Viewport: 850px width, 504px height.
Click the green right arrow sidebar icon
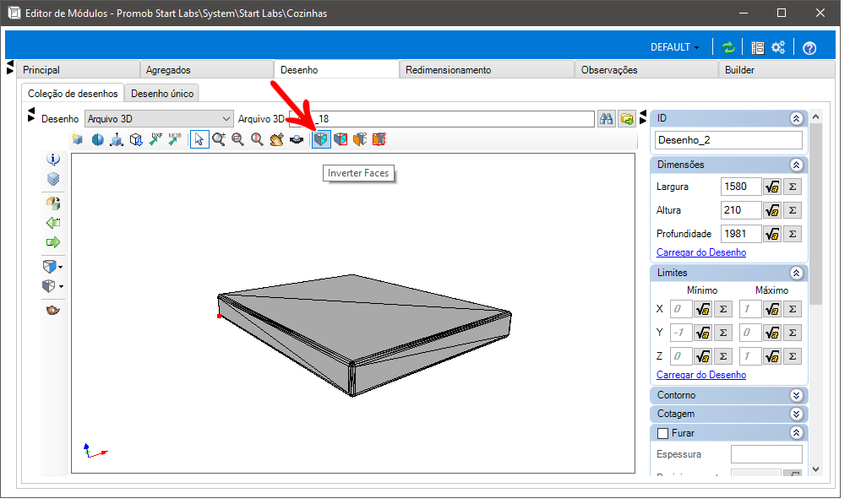coord(53,242)
